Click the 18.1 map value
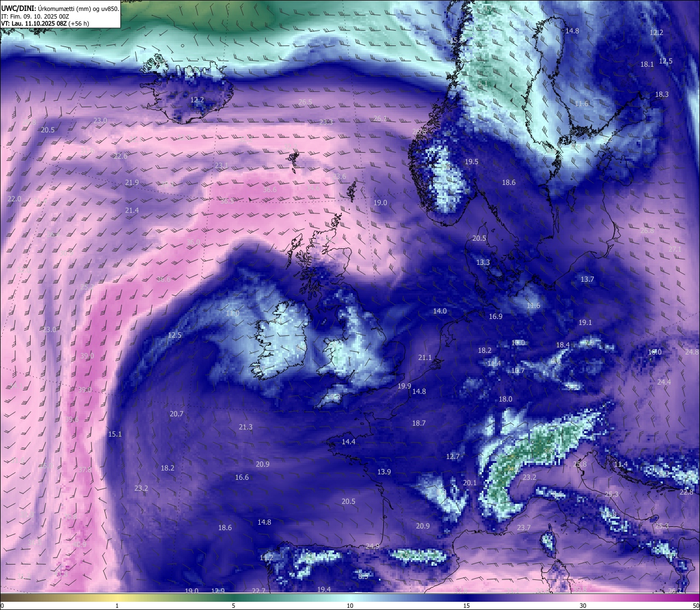Screen dimensions: 700x610 [647, 64]
